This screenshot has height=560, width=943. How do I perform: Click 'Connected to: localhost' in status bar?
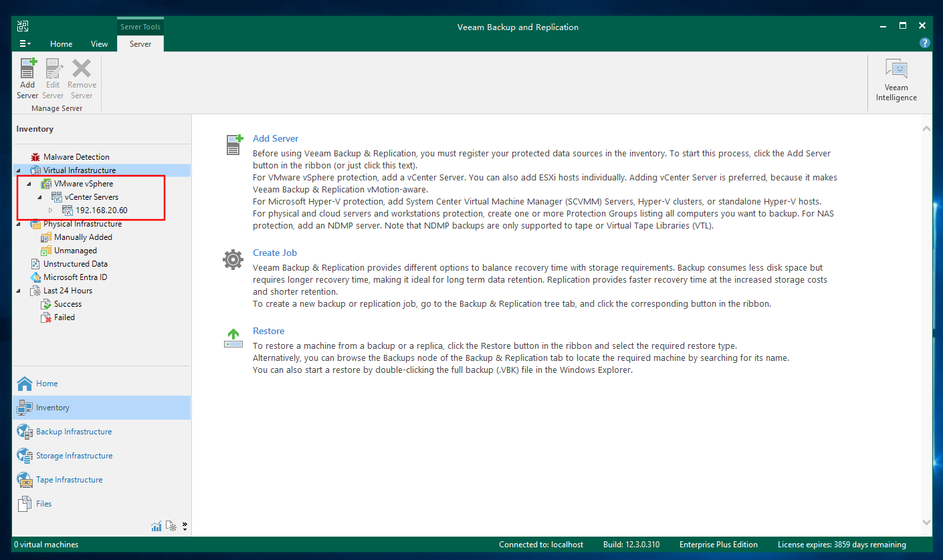(x=541, y=545)
